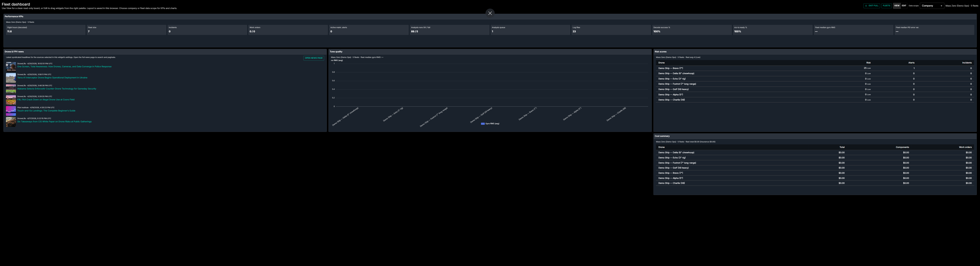Select the Analysis runs OK / fail card
Viewport: 980px width, 266px height.
click(449, 30)
